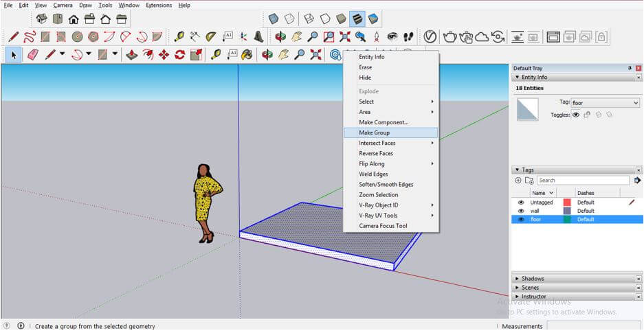Select the Follow Me tool
Image resolution: width=644 pixels, height=333 pixels.
point(148,54)
